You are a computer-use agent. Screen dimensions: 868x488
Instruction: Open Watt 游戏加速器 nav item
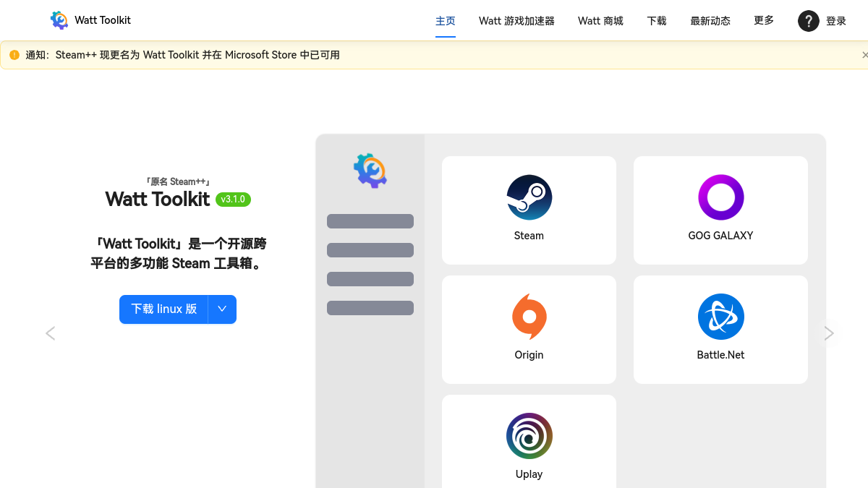[x=516, y=21]
